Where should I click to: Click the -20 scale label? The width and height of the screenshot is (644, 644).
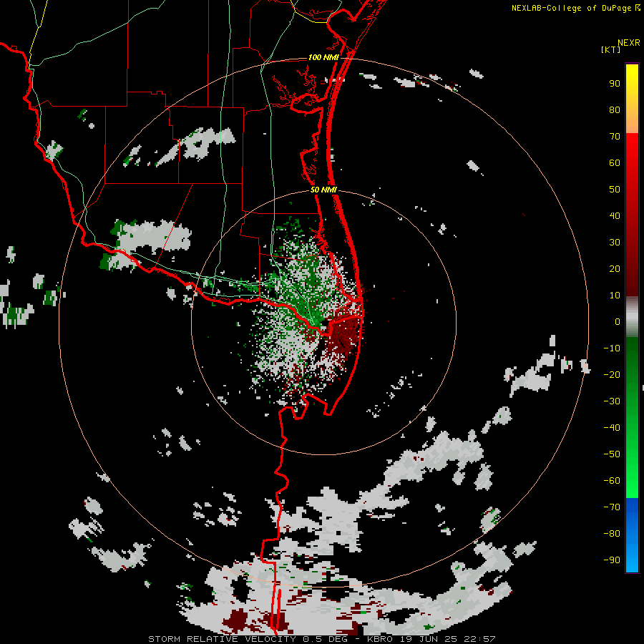click(612, 375)
